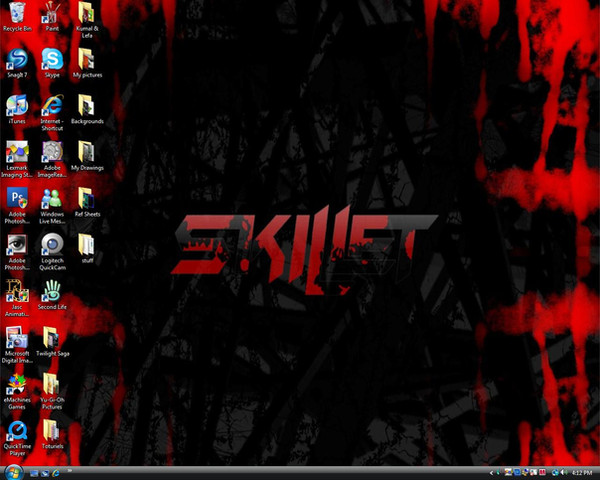The width and height of the screenshot is (600, 480).
Task: Open the Twilight Saga folder
Action: pyautogui.click(x=52, y=341)
